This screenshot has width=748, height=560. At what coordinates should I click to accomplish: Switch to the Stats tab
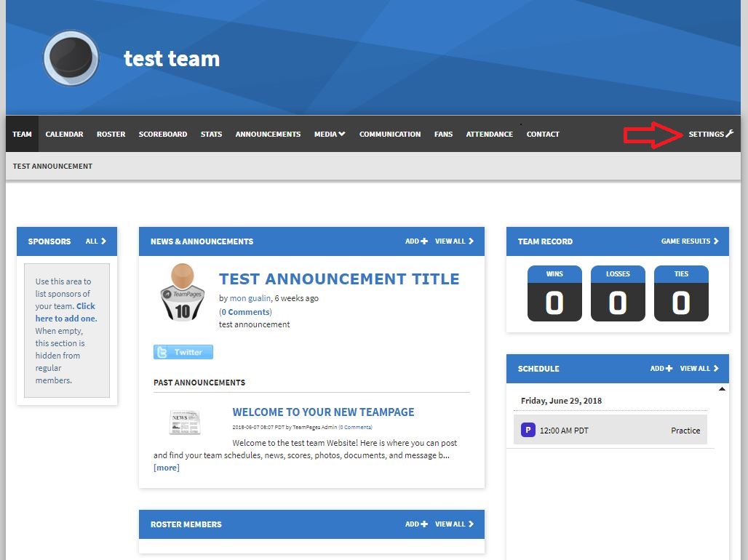[211, 134]
